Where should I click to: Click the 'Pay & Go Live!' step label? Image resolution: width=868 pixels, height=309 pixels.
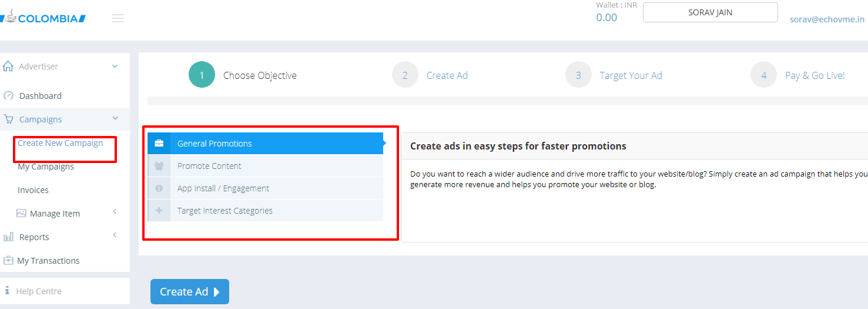[x=815, y=75]
